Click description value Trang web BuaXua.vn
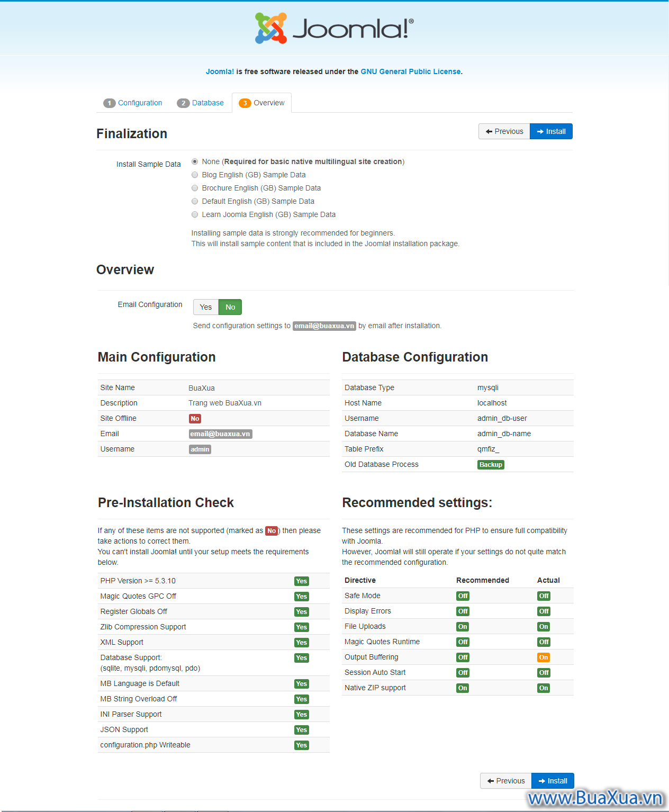This screenshot has width=669, height=812. (x=225, y=403)
